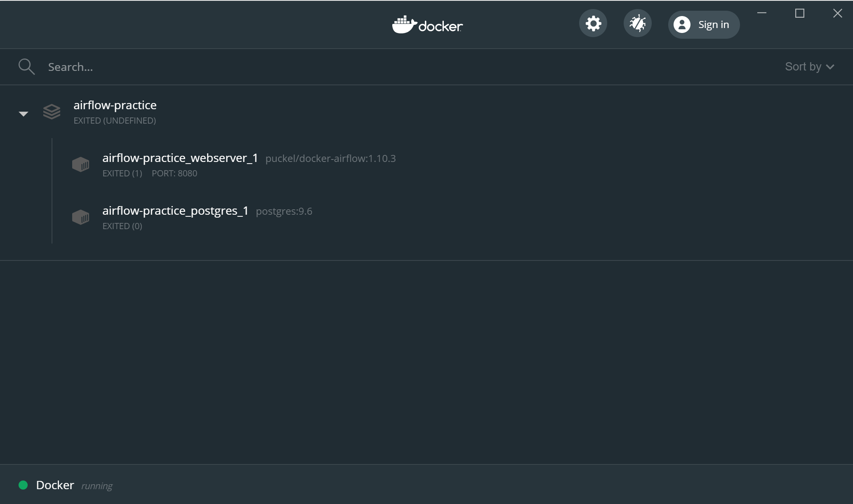853x504 pixels.
Task: Open the Sort by dropdown
Action: click(x=803, y=67)
